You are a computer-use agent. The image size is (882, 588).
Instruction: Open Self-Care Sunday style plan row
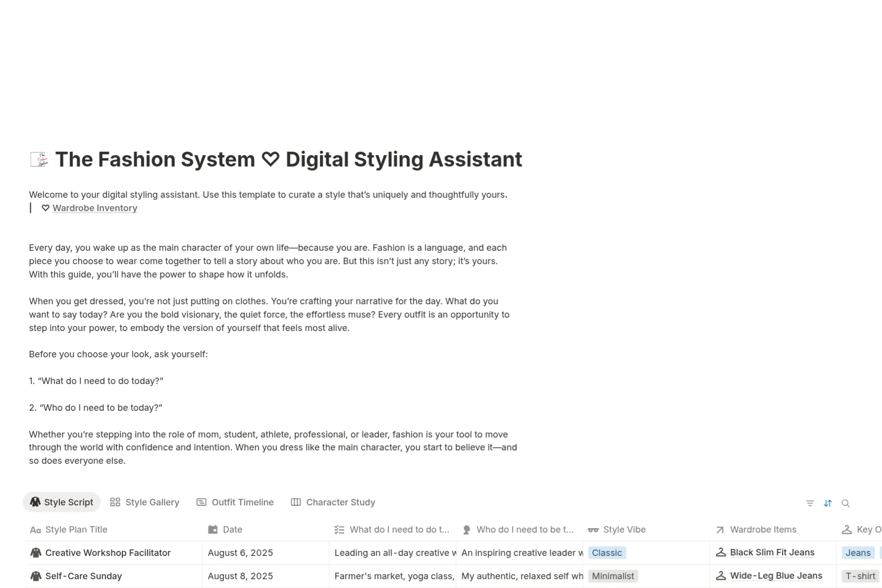[84, 576]
